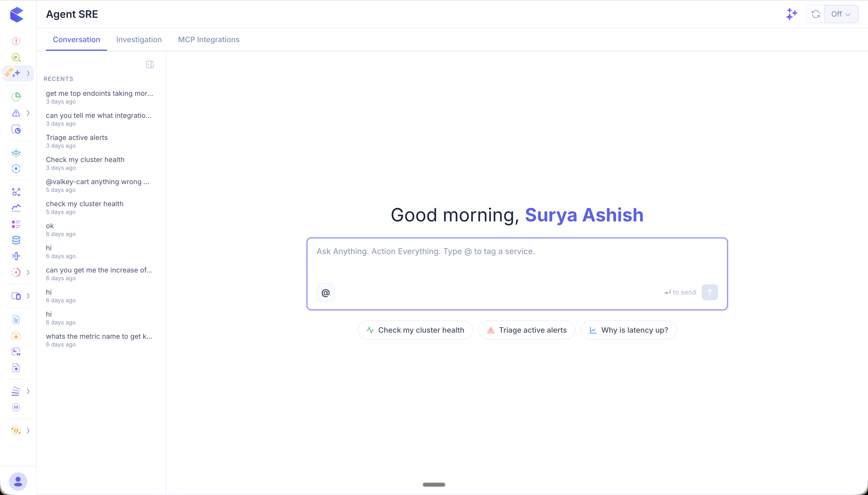
Task: Click the Triage active alerts suggestion chip
Action: 527,330
